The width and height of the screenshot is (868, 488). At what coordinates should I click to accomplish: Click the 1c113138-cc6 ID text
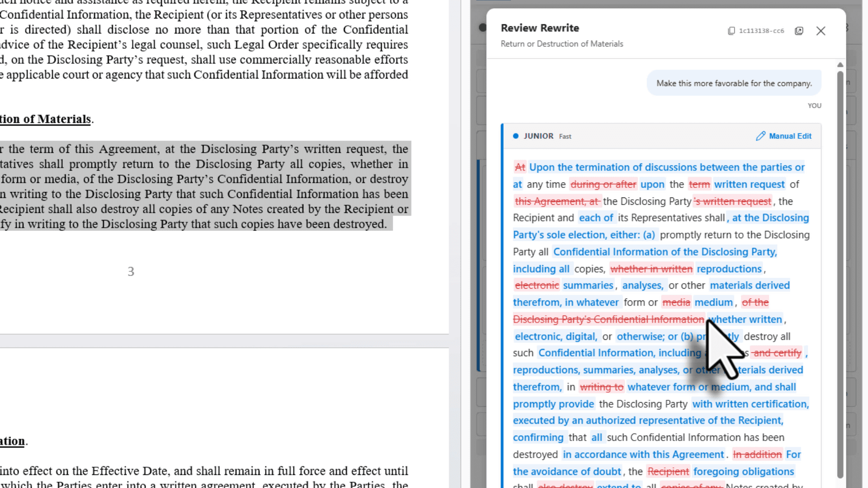point(761,31)
